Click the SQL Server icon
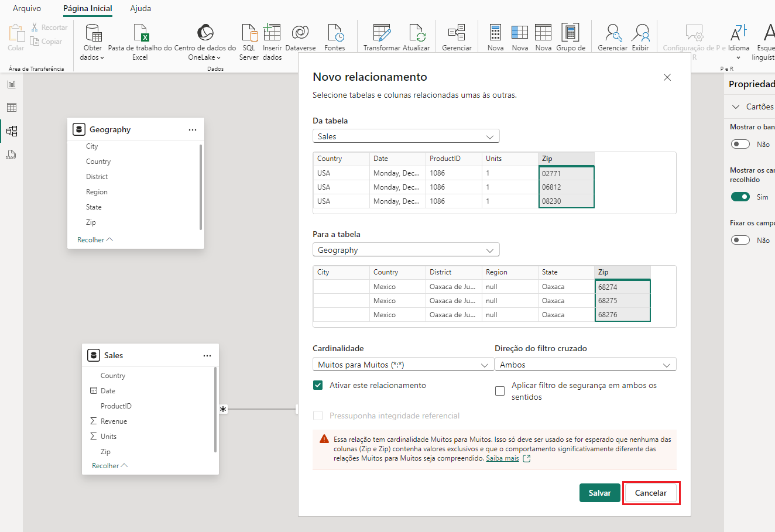This screenshot has height=532, width=775. 249,34
